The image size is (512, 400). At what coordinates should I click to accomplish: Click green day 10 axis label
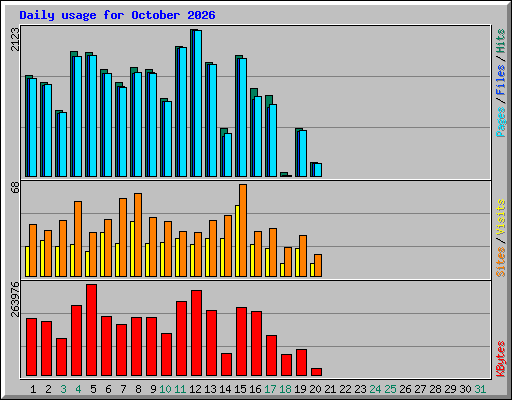[165, 389]
